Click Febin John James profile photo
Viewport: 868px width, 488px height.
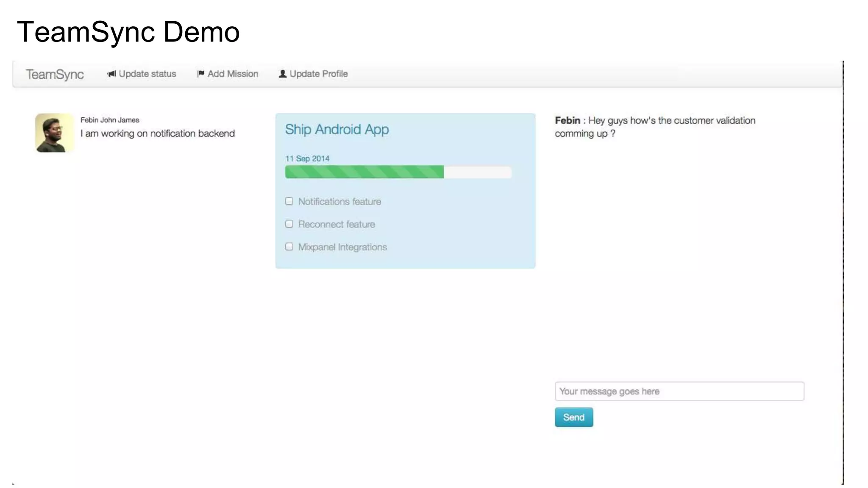coord(55,133)
